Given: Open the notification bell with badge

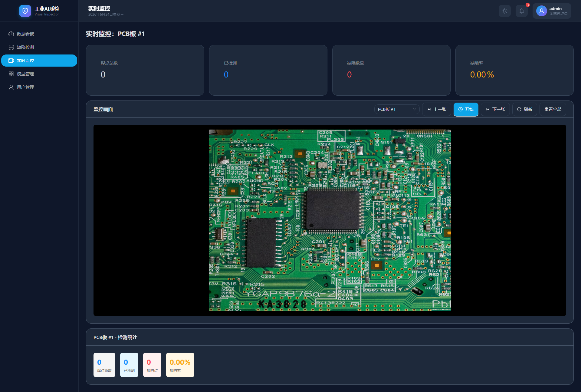Looking at the screenshot, I should (x=522, y=11).
